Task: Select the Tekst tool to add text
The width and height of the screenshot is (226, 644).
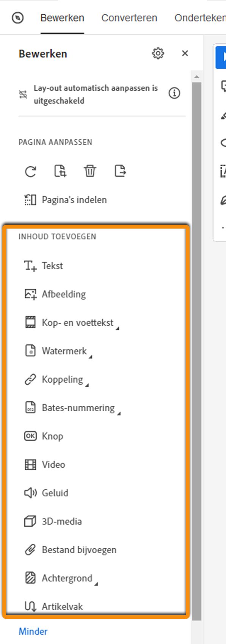Action: pyautogui.click(x=52, y=265)
